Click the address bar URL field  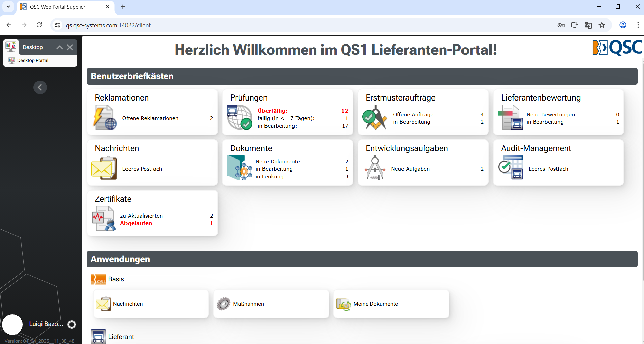pyautogui.click(x=304, y=25)
